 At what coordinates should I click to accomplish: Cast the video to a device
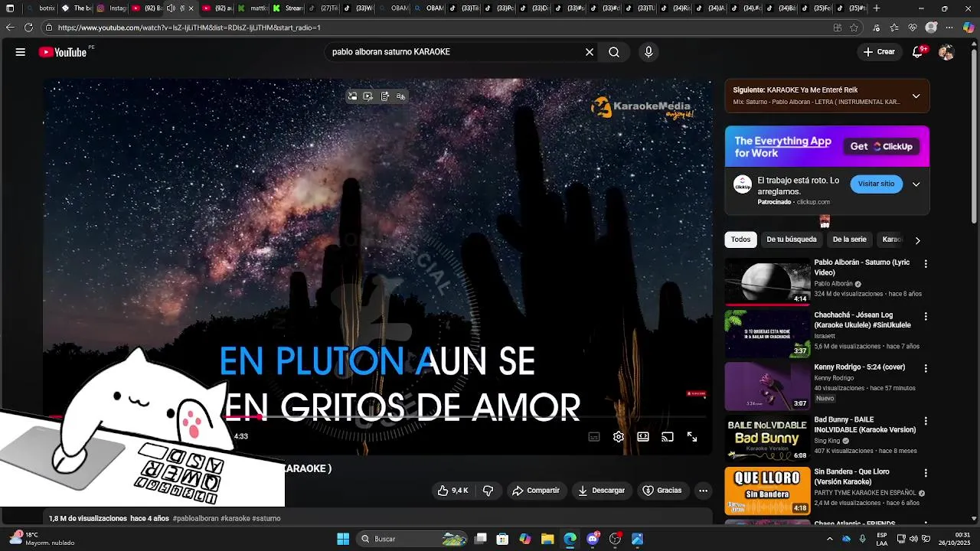(x=668, y=437)
